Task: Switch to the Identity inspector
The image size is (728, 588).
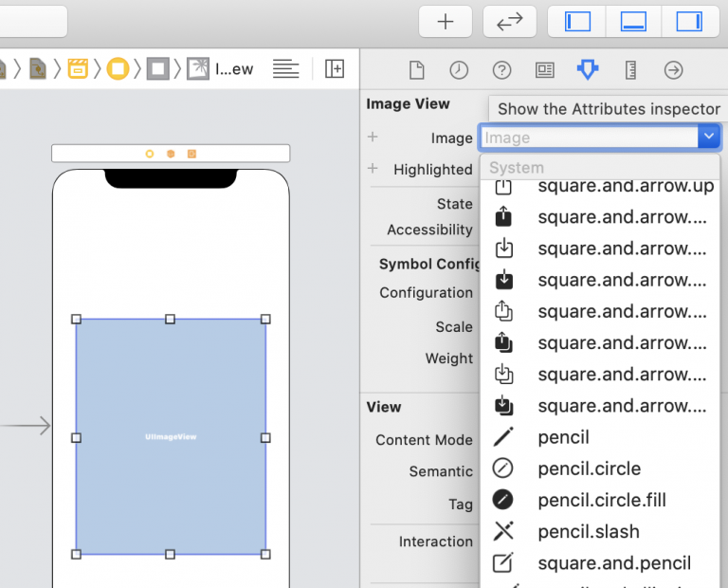Action: (x=544, y=70)
